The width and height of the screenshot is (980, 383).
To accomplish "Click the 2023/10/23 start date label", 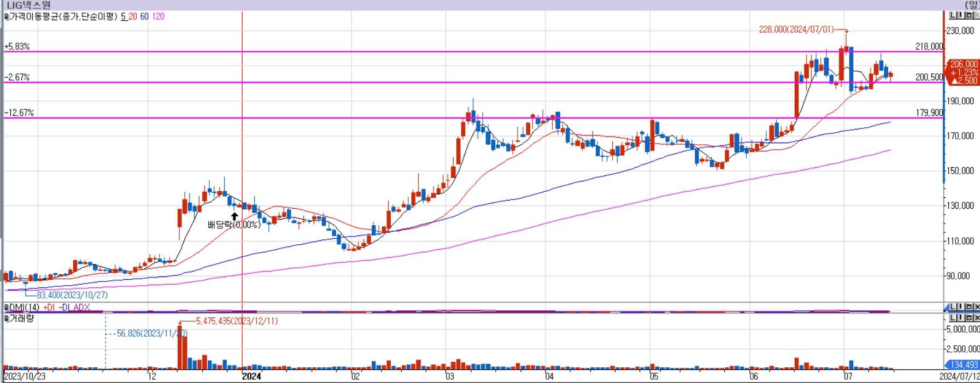I will (25, 376).
